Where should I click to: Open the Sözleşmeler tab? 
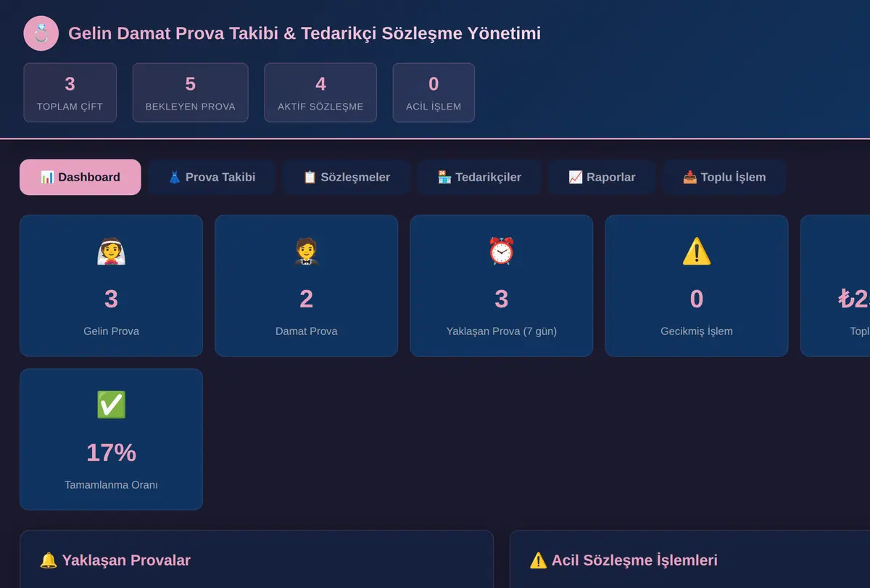347,177
